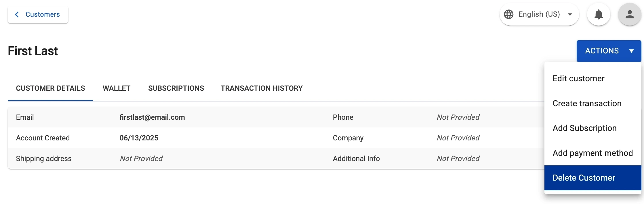Click the ACTIONS dropdown arrow
The height and width of the screenshot is (205, 644).
pyautogui.click(x=631, y=51)
